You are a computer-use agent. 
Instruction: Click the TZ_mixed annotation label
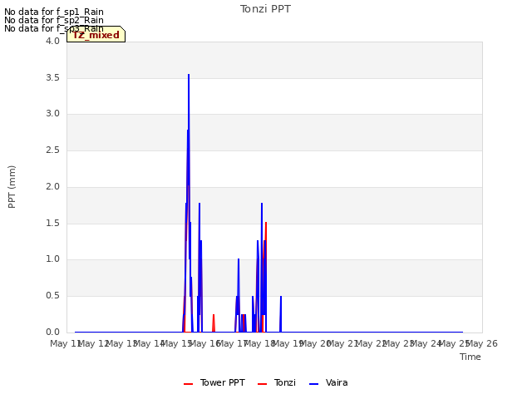click(x=96, y=35)
